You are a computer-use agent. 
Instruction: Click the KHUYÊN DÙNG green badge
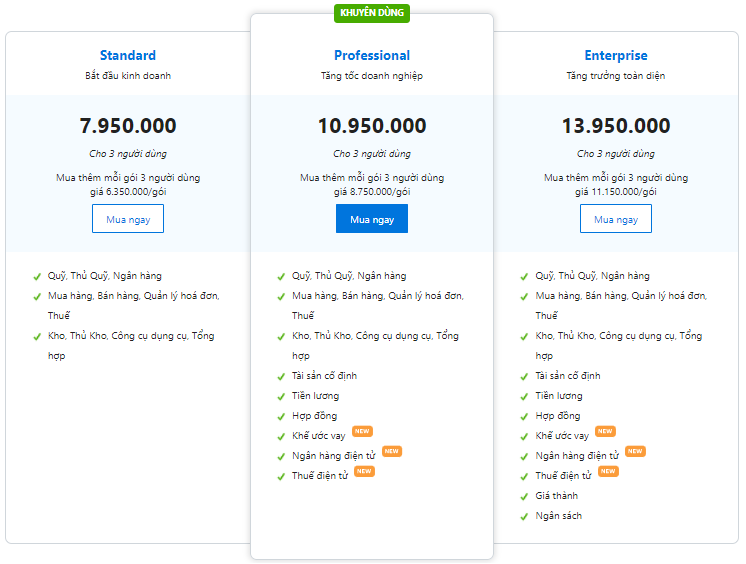point(372,13)
